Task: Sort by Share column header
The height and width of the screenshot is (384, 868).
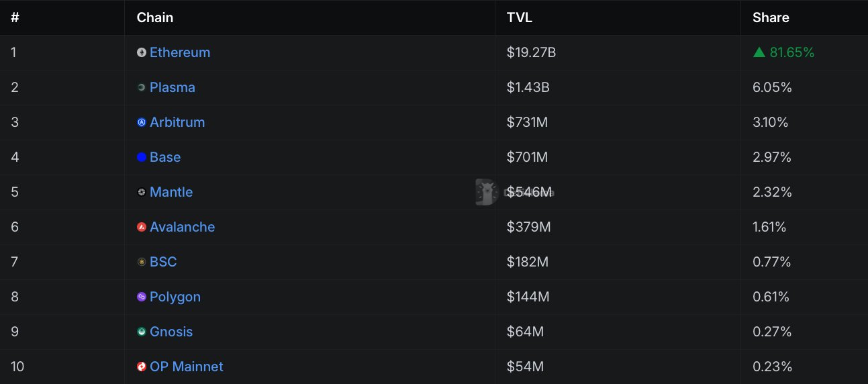Action: [x=771, y=17]
